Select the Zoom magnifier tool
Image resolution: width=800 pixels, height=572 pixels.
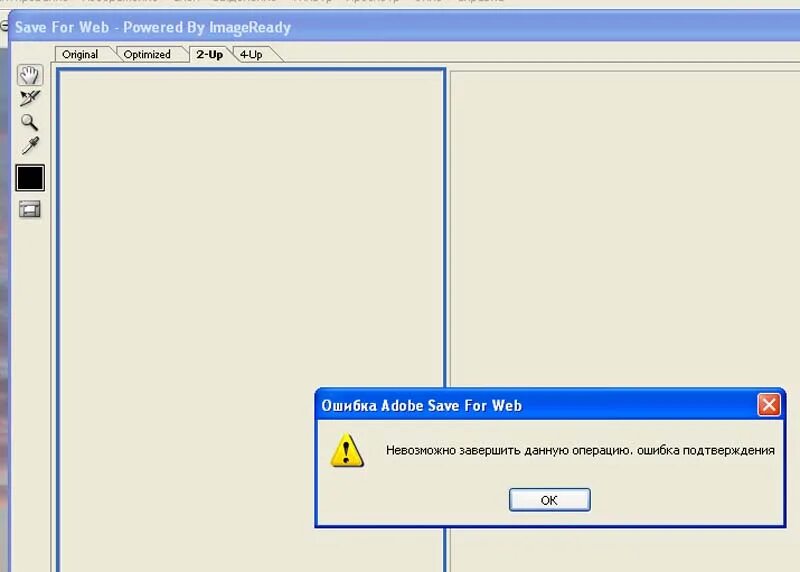[x=29, y=122]
